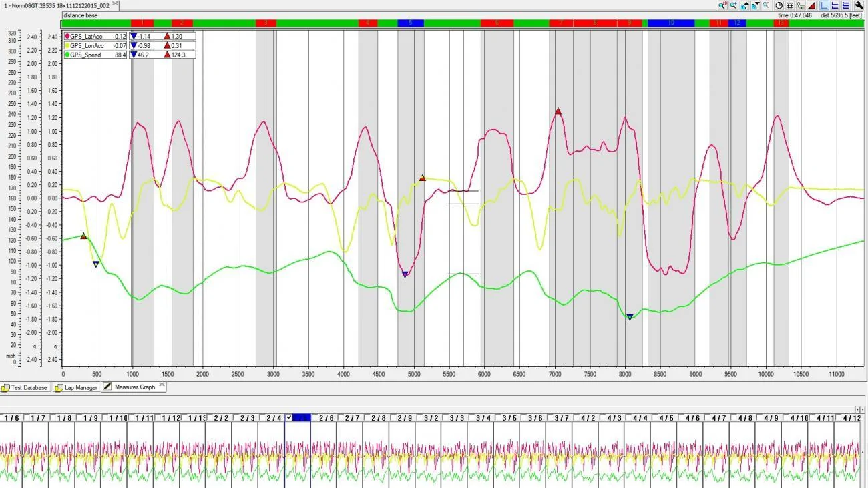
Task: Select the single L-shaped axis layout icon
Action: (x=824, y=5)
